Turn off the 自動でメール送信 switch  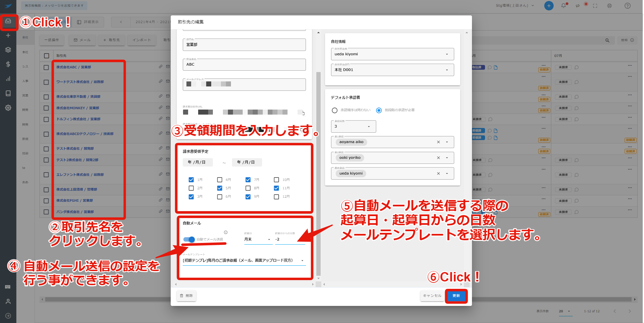189,239
